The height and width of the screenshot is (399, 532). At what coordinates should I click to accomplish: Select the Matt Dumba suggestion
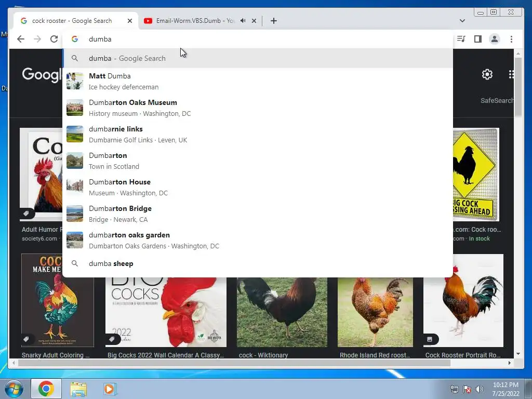pos(258,82)
